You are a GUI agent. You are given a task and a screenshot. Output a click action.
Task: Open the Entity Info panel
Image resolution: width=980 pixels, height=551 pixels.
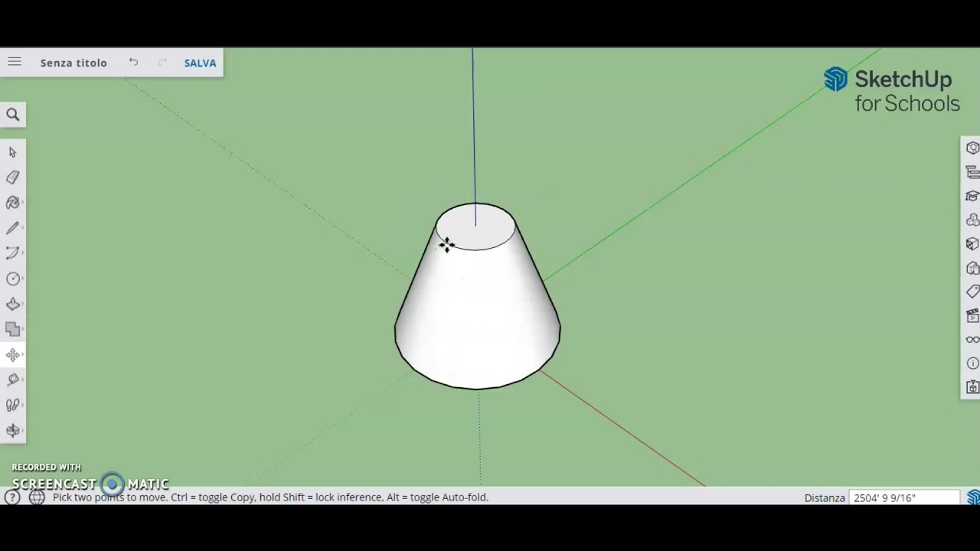tap(972, 148)
